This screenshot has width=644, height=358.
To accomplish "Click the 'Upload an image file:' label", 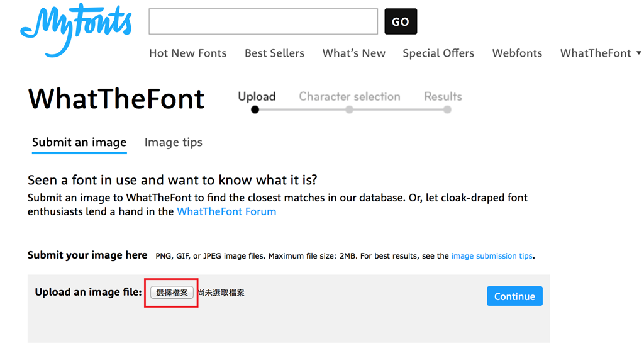I will tap(88, 292).
